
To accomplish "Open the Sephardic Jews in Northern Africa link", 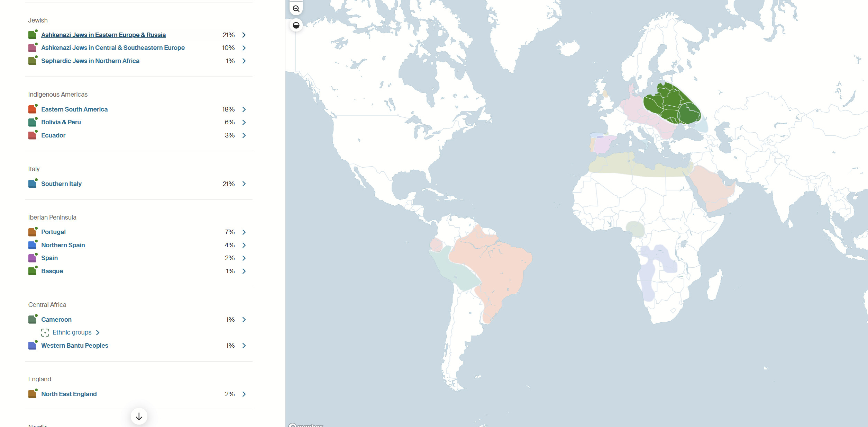I will click(90, 61).
